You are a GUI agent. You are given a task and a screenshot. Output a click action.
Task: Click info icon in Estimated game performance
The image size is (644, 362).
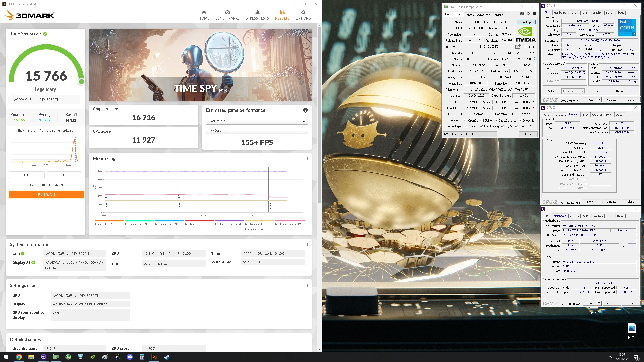pyautogui.click(x=305, y=110)
